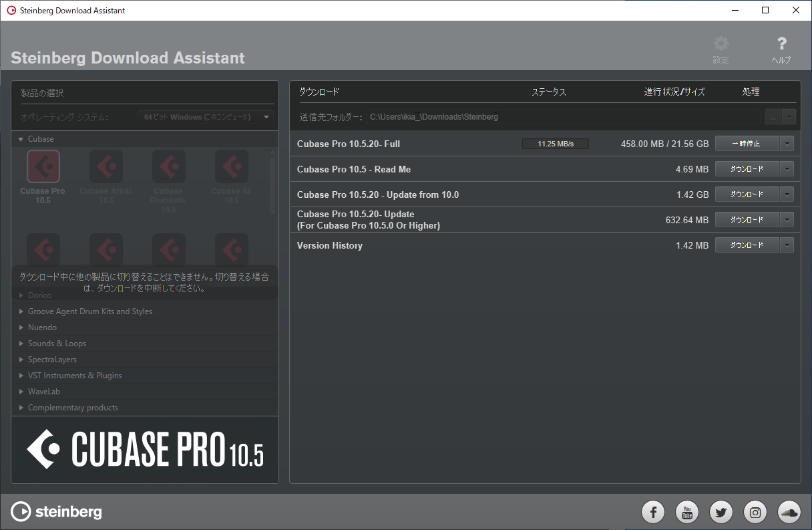Viewport: 812px width, 530px height.
Task: Select the Cubase Pro 10.5 product icon
Action: (43, 166)
